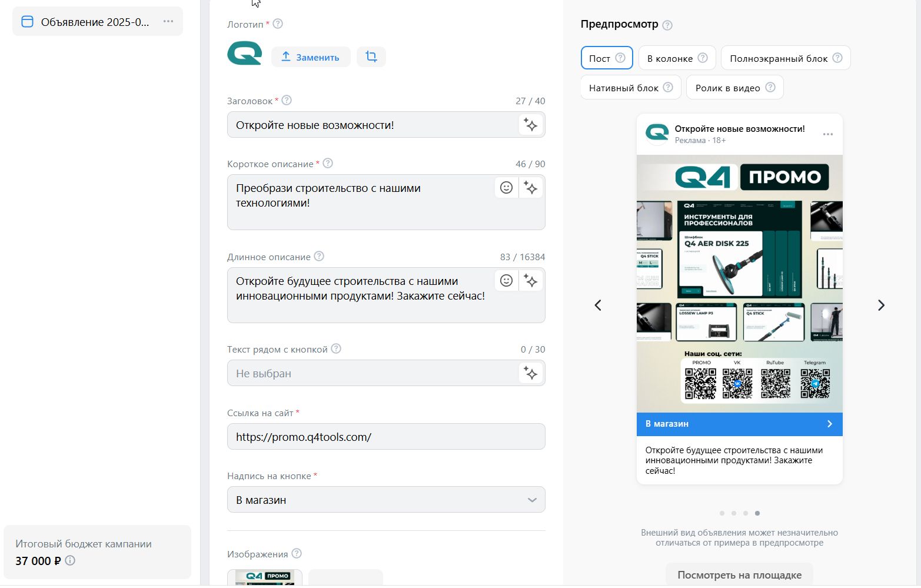Show help on Ролик в видео tab
The height and width of the screenshot is (588, 921).
pyautogui.click(x=770, y=87)
